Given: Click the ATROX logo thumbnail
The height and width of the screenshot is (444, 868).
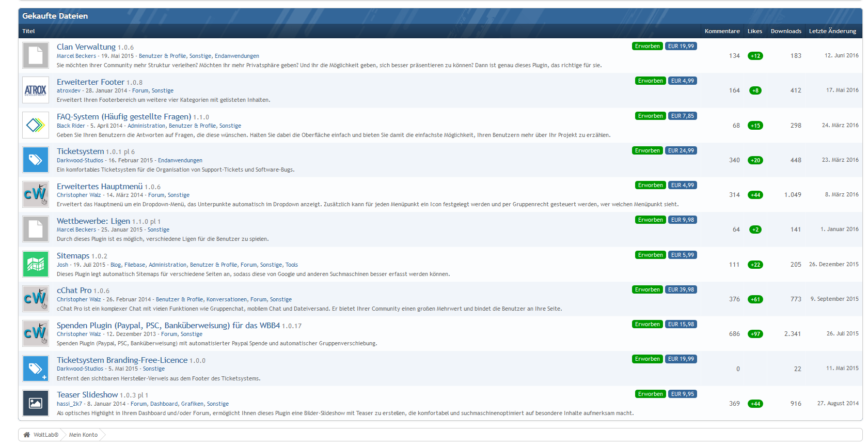Looking at the screenshot, I should pos(36,90).
